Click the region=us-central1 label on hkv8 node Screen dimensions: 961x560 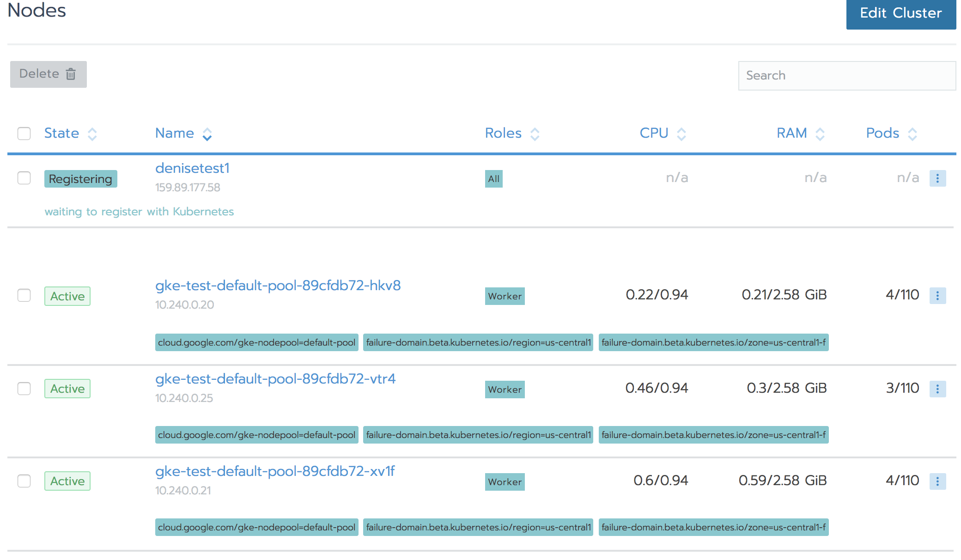point(478,342)
